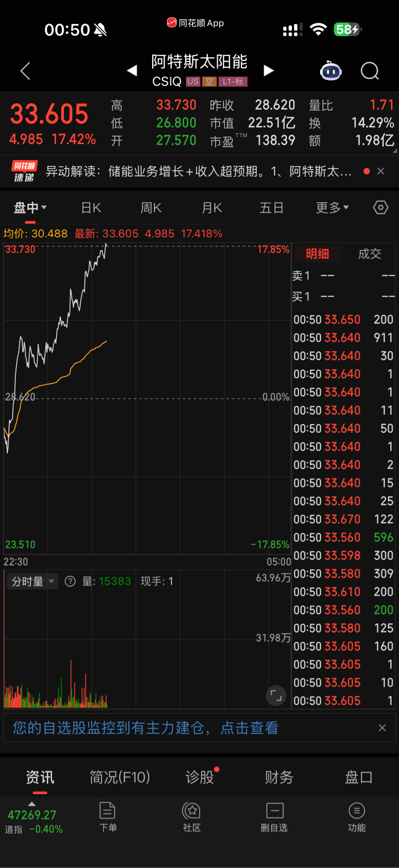Image resolution: width=399 pixels, height=868 pixels.
Task: Tap the low price 26.800
Action: [x=176, y=123]
